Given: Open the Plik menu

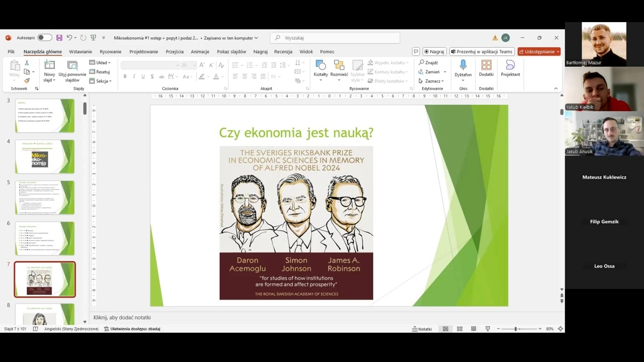Looking at the screenshot, I should click(11, 51).
